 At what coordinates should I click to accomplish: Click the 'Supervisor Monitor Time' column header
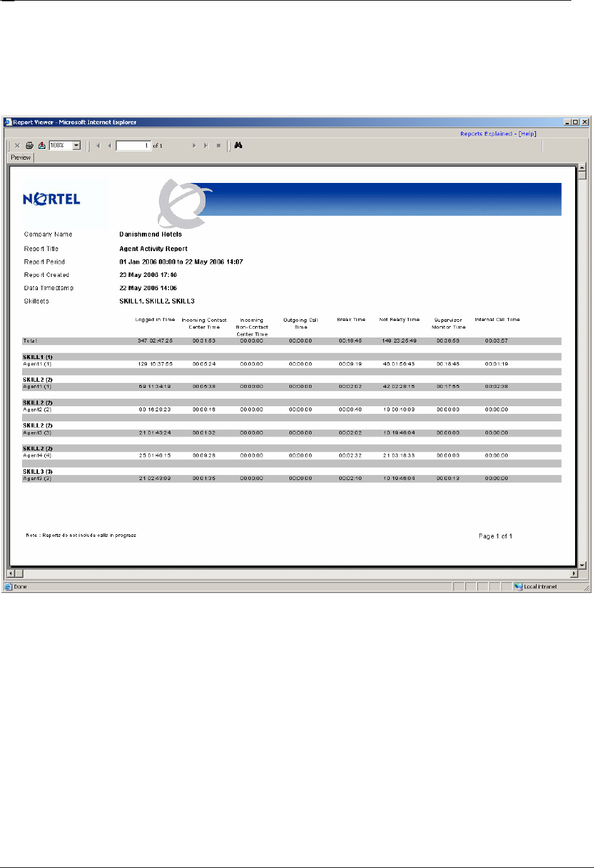(x=448, y=324)
